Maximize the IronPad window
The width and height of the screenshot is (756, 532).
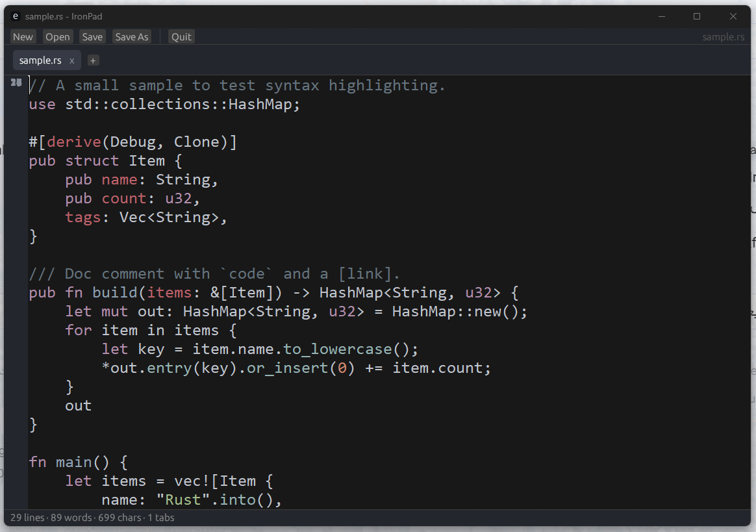(697, 16)
